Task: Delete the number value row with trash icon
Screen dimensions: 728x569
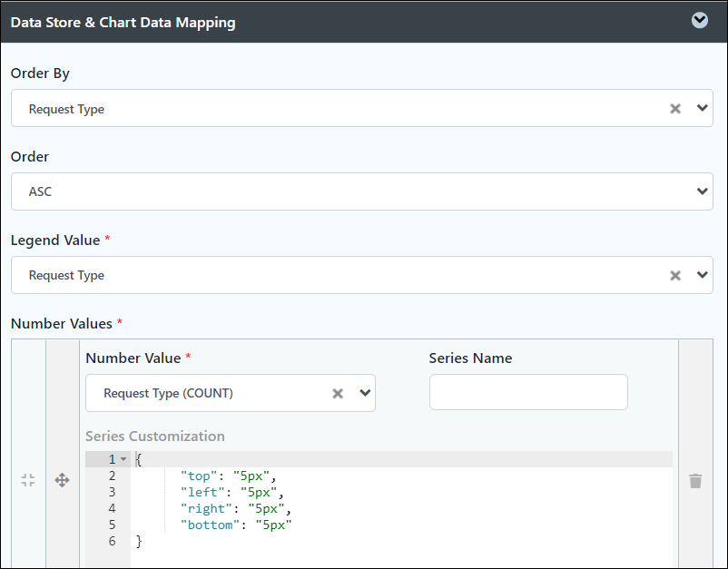Action: tap(695, 481)
